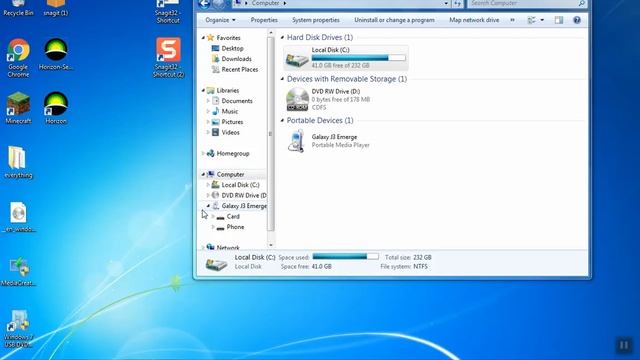Image resolution: width=640 pixels, height=360 pixels.
Task: Click 'File system: NTFS' in details pane
Action: click(404, 267)
